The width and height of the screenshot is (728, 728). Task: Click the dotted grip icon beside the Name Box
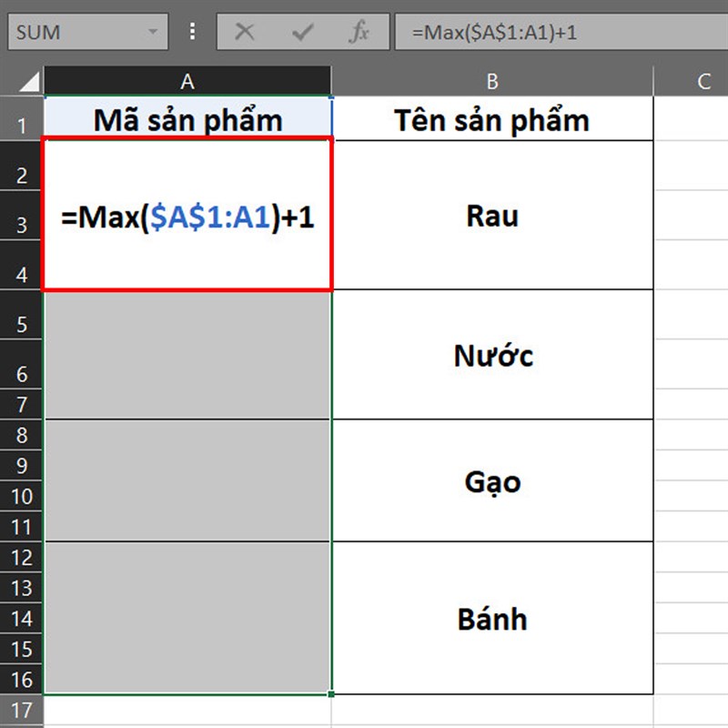(191, 30)
